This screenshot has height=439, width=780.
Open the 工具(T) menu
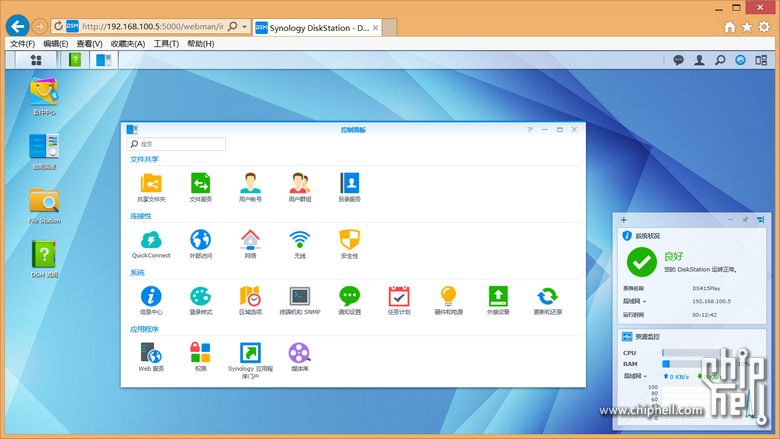tap(166, 44)
